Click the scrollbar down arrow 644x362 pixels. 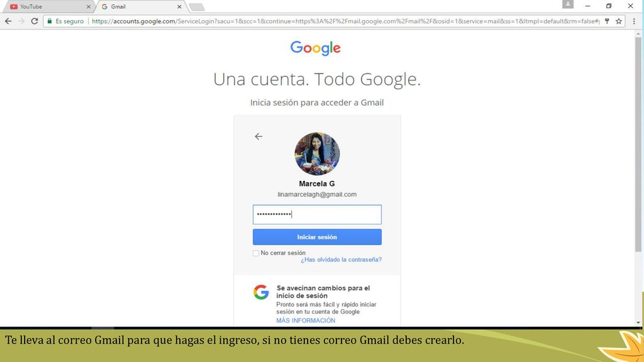pyautogui.click(x=638, y=322)
